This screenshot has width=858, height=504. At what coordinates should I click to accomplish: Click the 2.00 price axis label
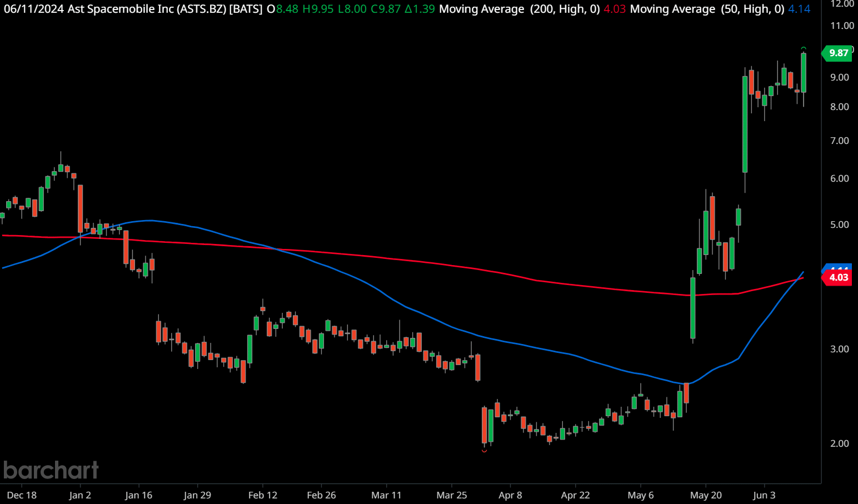point(840,443)
